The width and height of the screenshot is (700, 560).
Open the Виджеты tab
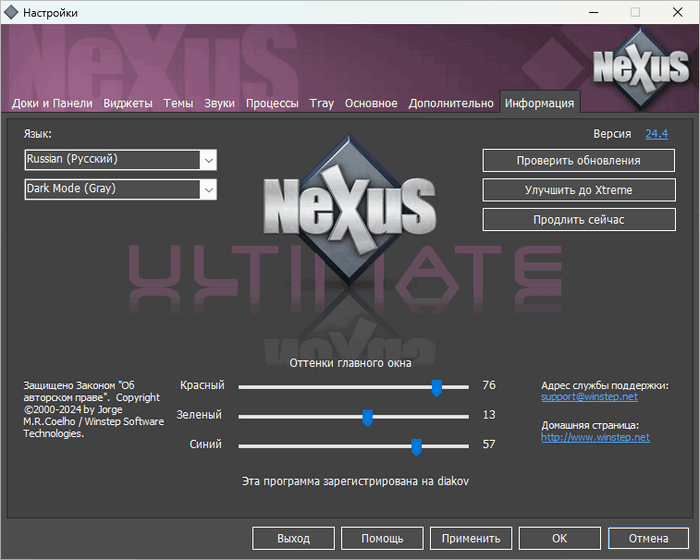coord(128,103)
